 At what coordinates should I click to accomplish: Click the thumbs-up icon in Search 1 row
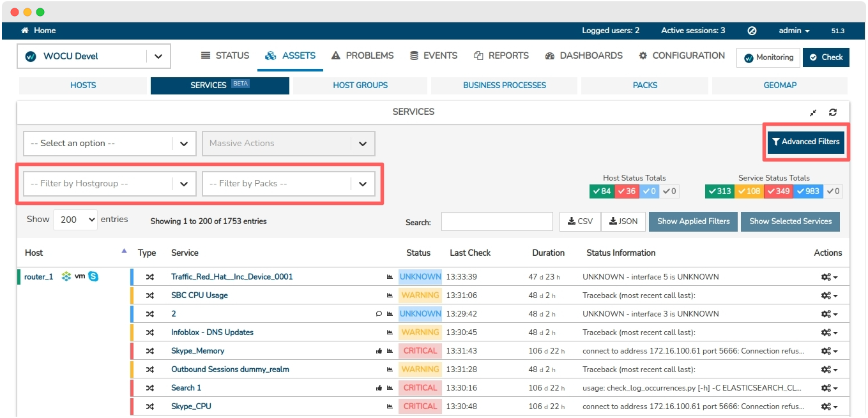coord(379,388)
